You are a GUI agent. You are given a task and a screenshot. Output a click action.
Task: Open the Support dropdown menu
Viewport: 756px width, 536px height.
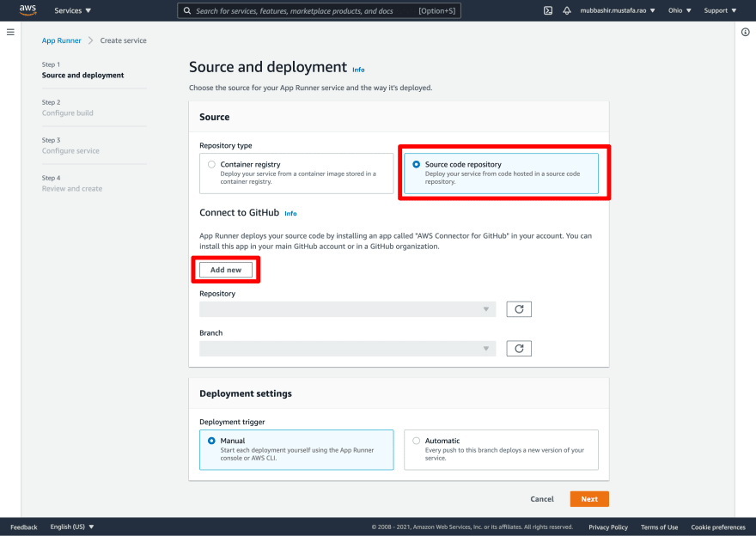pyautogui.click(x=720, y=10)
